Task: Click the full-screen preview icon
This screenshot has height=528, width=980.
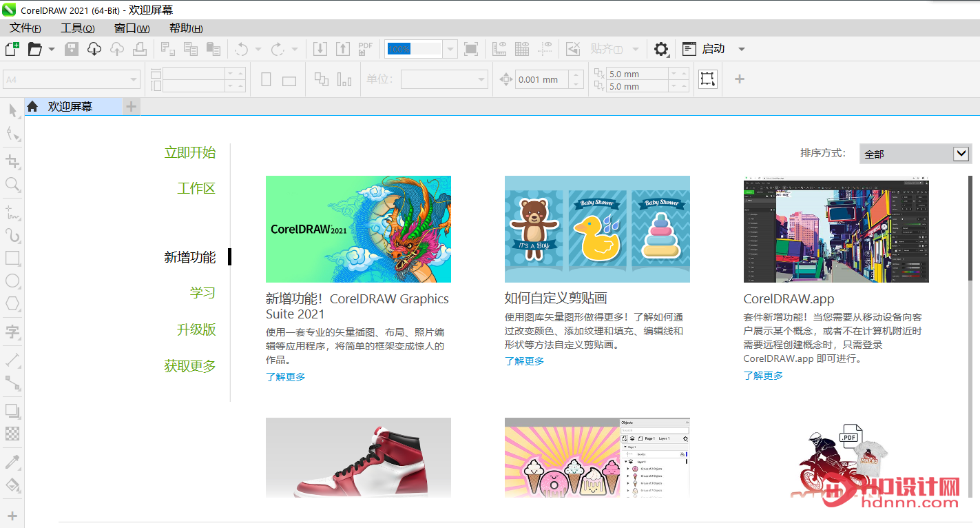Action: 471,49
